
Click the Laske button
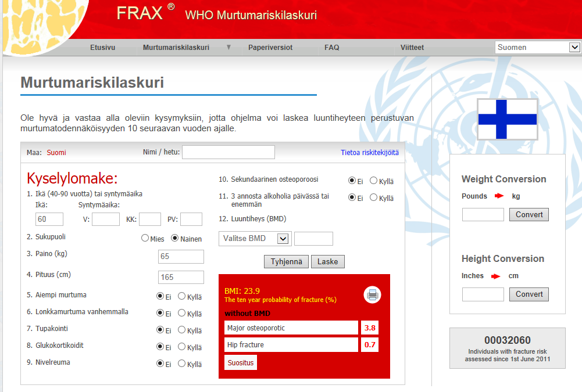[328, 261]
